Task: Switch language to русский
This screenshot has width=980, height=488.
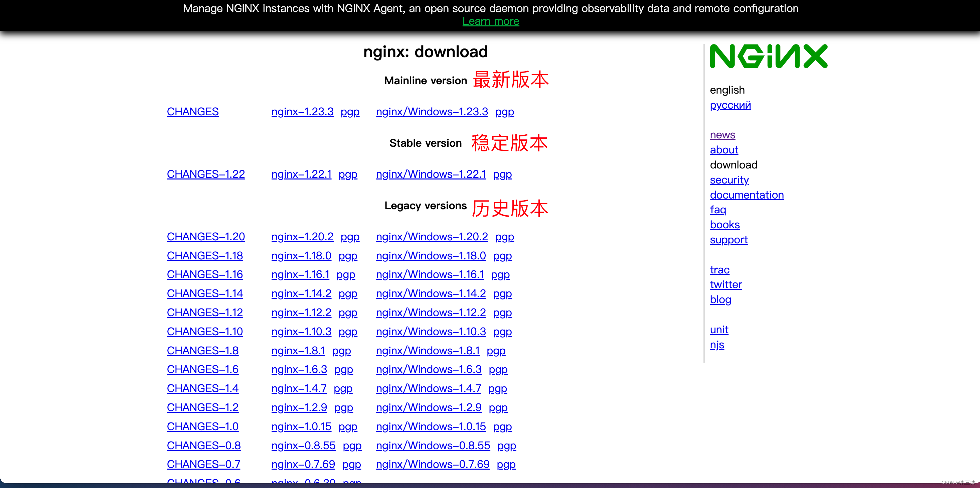Action: click(x=730, y=105)
